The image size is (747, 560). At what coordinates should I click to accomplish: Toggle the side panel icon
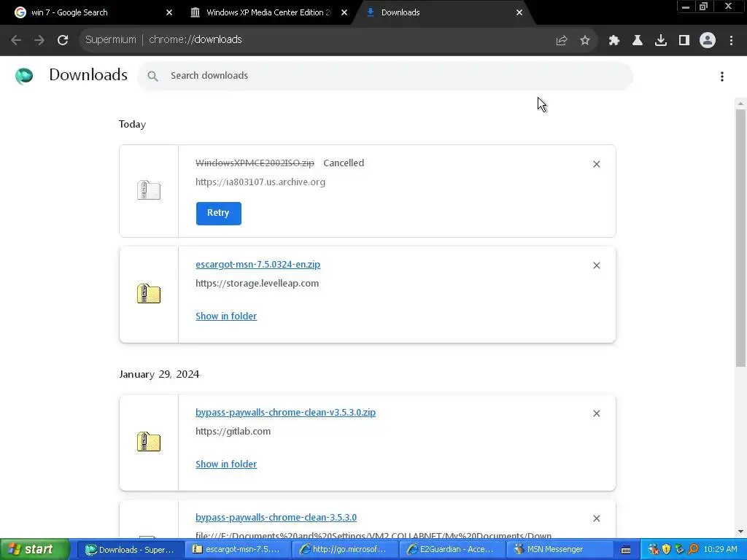684,41
